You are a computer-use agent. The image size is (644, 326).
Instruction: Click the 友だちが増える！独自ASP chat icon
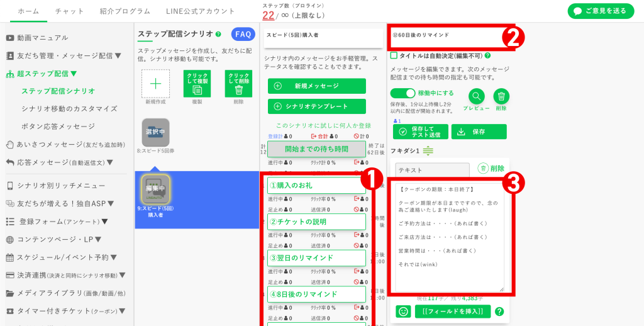(10, 204)
